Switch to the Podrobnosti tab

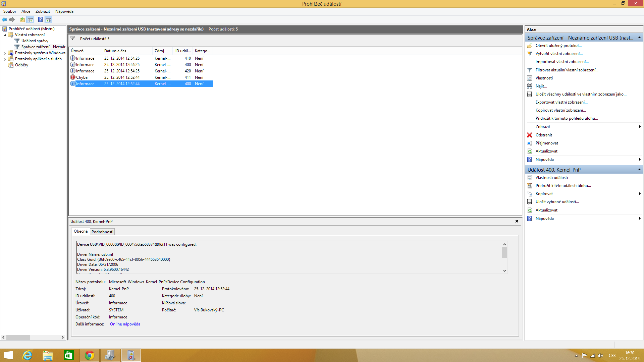[102, 232]
